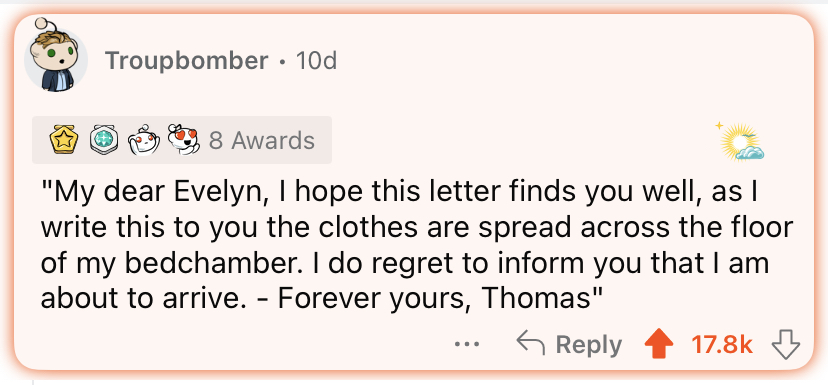
Task: Upvote Troupbomber's comment
Action: (659, 345)
